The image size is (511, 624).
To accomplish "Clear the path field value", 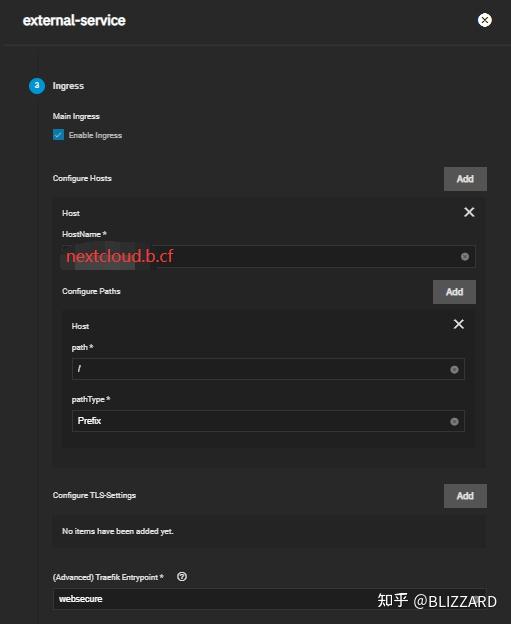I will tap(454, 370).
